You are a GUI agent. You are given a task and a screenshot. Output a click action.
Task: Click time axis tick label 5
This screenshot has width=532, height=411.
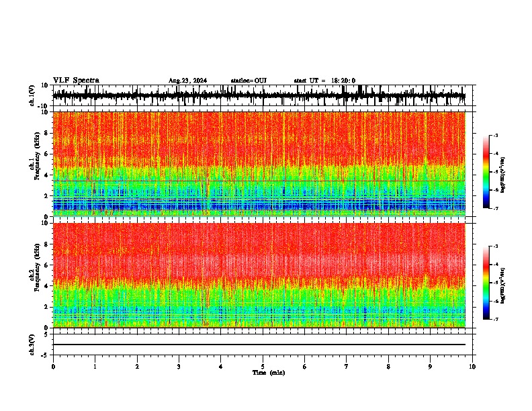point(263,367)
